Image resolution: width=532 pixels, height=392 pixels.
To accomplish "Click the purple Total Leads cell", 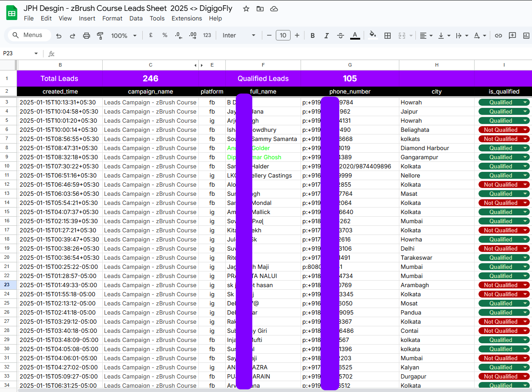I will 60,79.
